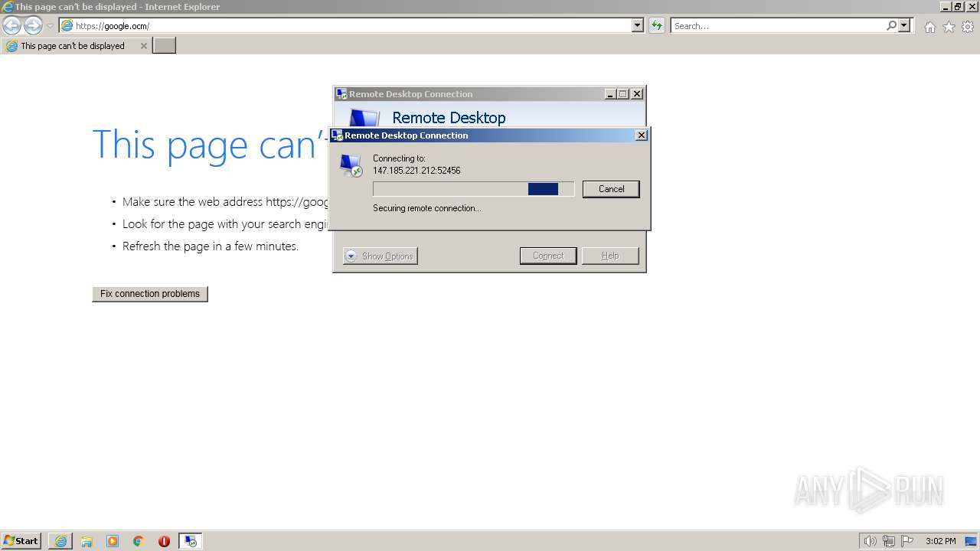Viewport: 980px width, 551px height.
Task: Click the address bar with https://google.ocm/
Action: click(345, 26)
